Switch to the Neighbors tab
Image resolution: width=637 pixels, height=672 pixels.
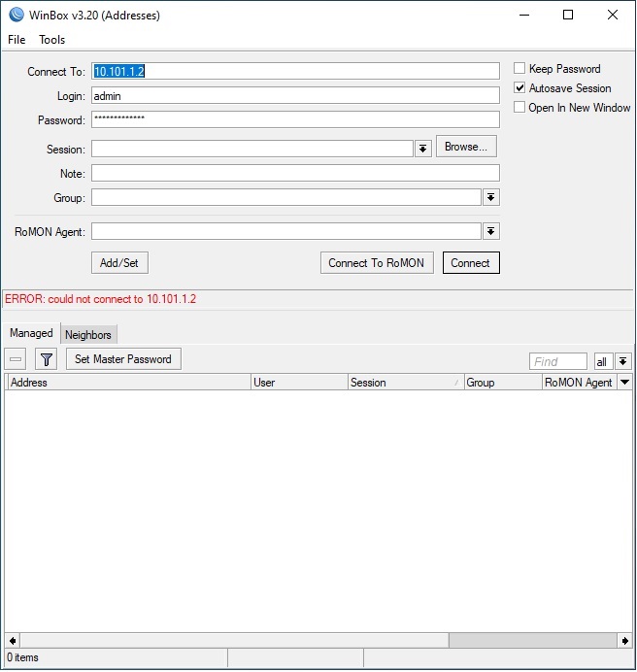click(x=88, y=335)
